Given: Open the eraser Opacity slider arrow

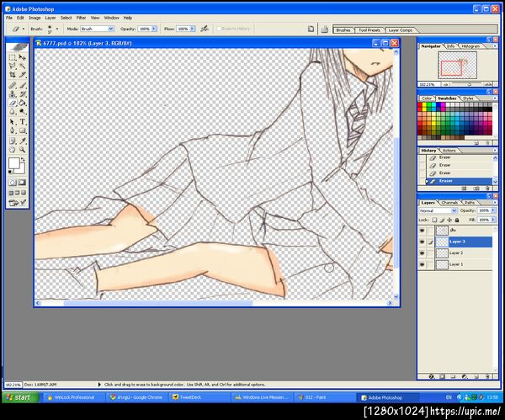Looking at the screenshot, I should tap(154, 29).
